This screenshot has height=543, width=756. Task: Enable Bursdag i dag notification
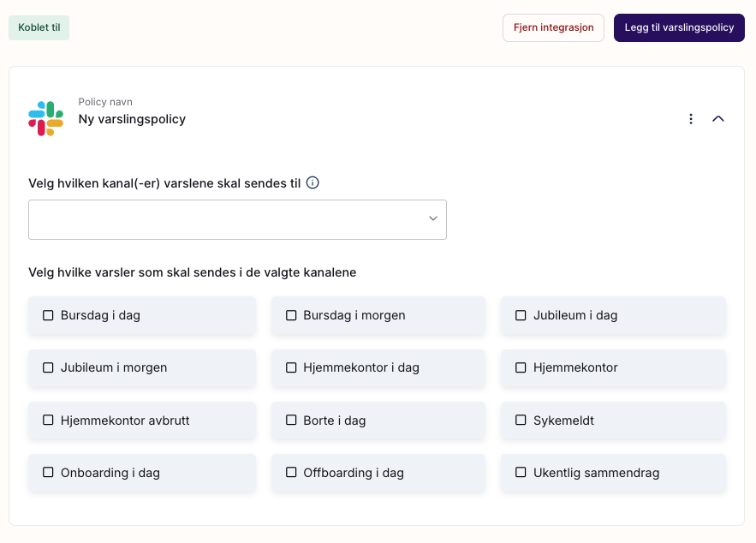pyautogui.click(x=49, y=315)
